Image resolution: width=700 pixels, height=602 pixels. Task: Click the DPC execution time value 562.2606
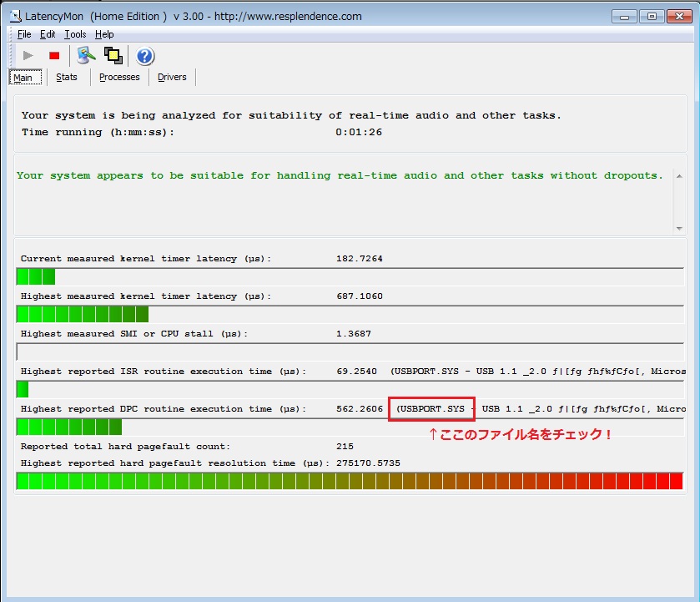[x=360, y=409]
